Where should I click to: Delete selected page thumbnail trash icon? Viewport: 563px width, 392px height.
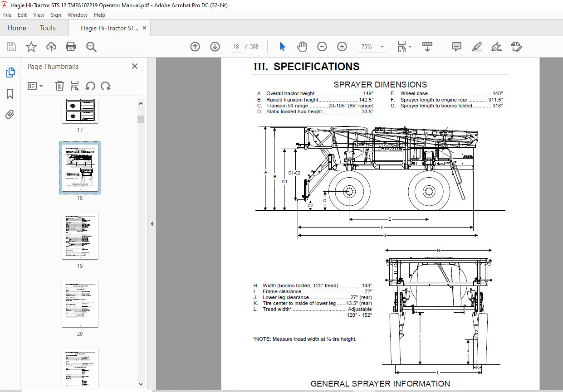coord(59,86)
